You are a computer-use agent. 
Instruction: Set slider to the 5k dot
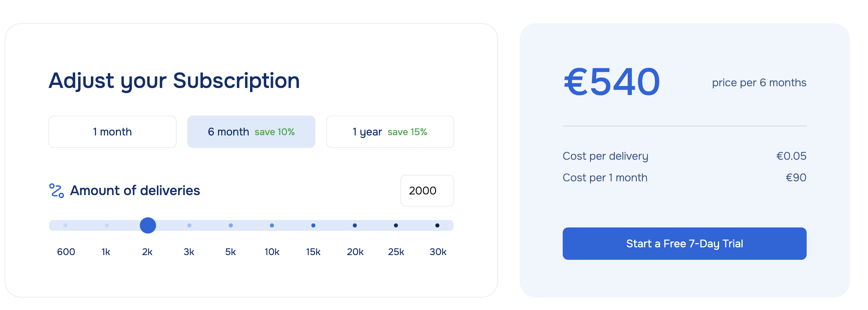231,225
